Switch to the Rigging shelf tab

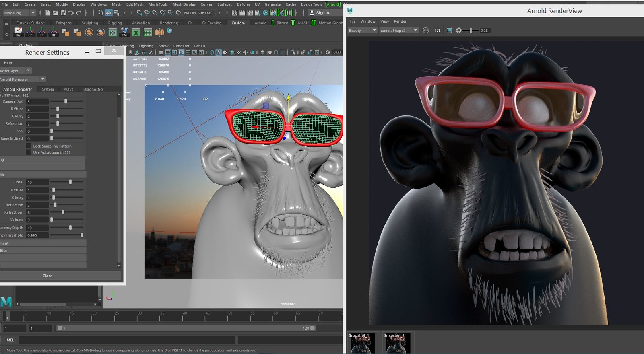pyautogui.click(x=115, y=23)
